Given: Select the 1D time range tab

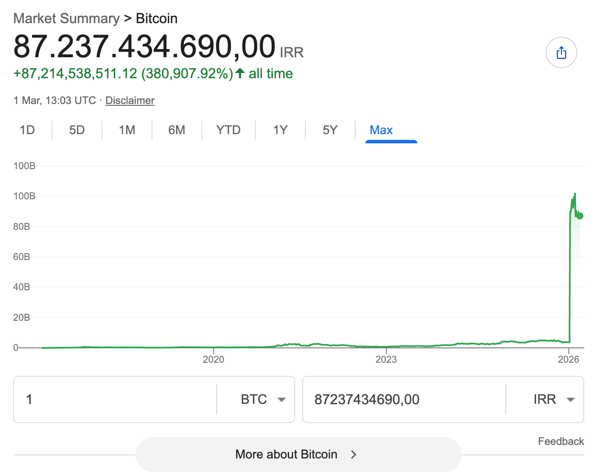Looking at the screenshot, I should click(x=27, y=130).
